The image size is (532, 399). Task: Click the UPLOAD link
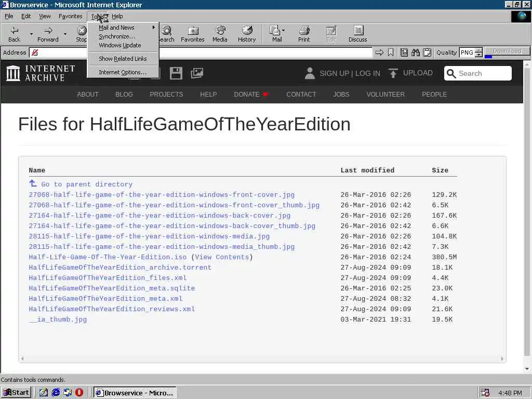418,73
